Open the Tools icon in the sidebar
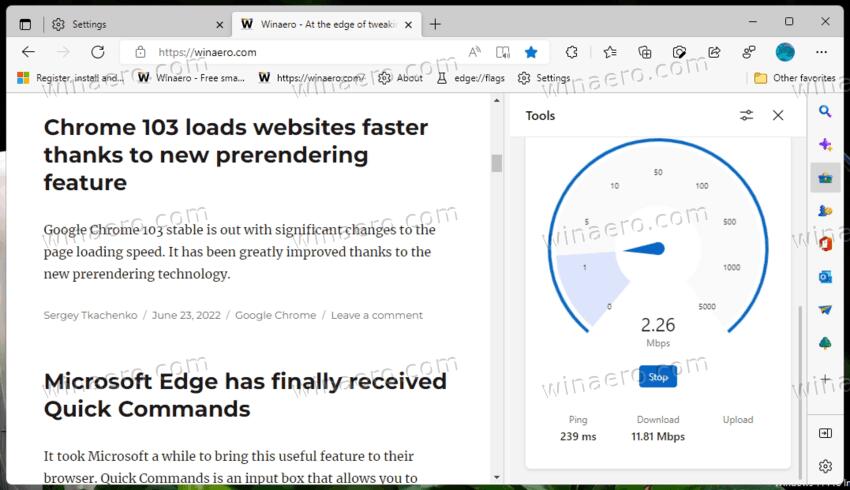Image resolution: width=850 pixels, height=490 pixels. click(x=825, y=178)
